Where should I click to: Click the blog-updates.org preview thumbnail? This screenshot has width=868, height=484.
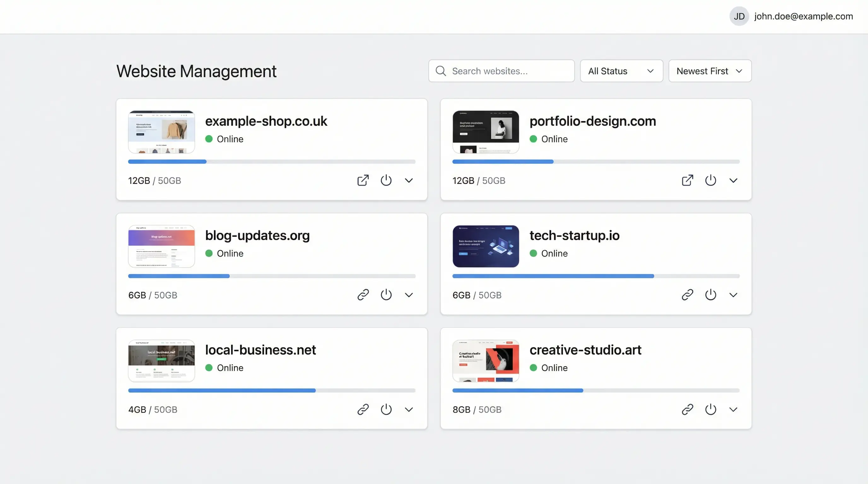[x=161, y=246]
